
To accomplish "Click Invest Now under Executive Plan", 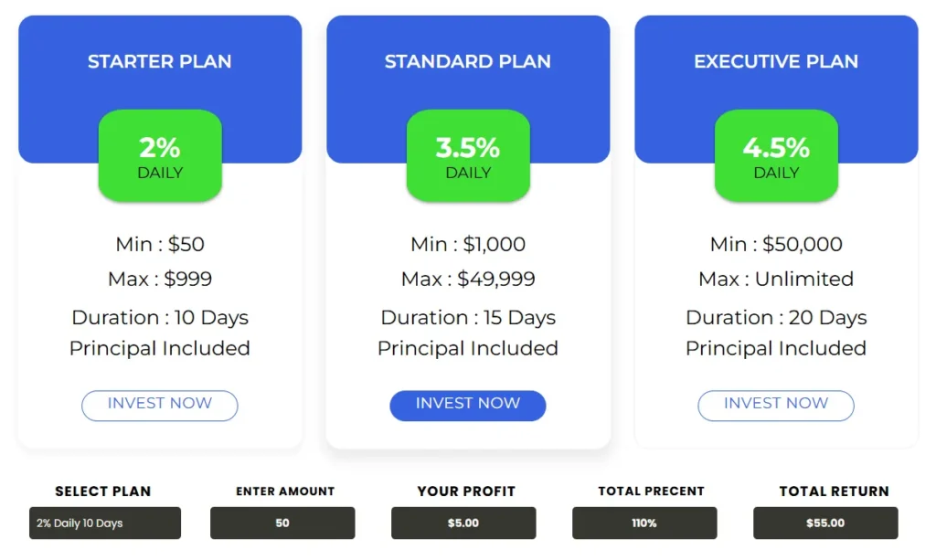I will pyautogui.click(x=776, y=405).
